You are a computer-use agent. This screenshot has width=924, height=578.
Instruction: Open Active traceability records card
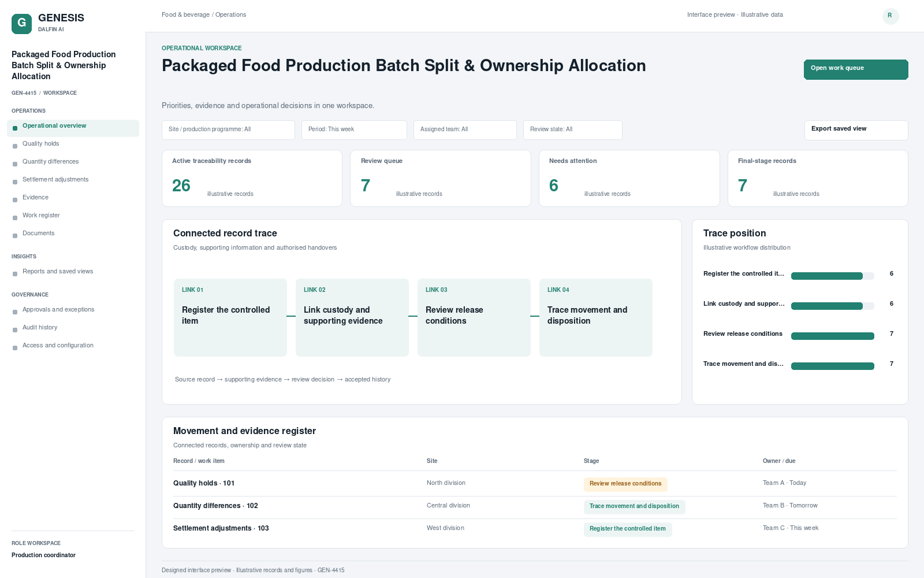tap(252, 178)
